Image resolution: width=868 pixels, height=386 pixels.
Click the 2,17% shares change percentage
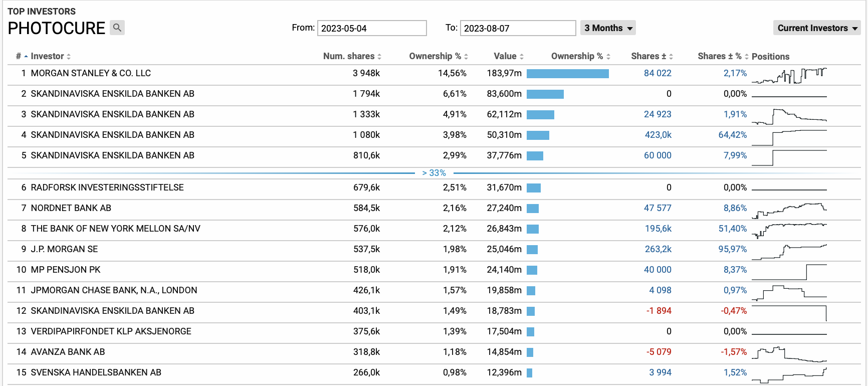pyautogui.click(x=735, y=73)
